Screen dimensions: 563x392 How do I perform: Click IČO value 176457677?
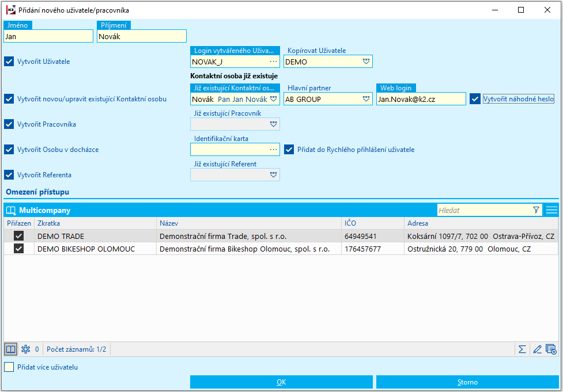tap(373, 249)
